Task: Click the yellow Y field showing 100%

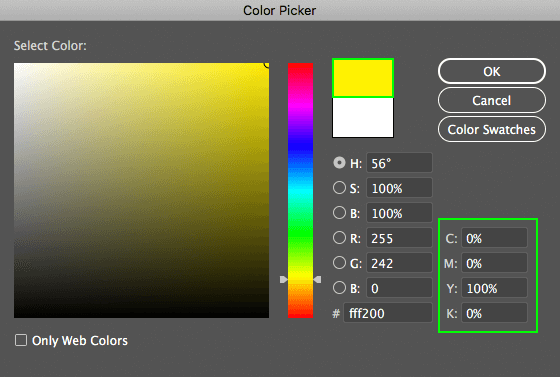Action: (x=494, y=288)
